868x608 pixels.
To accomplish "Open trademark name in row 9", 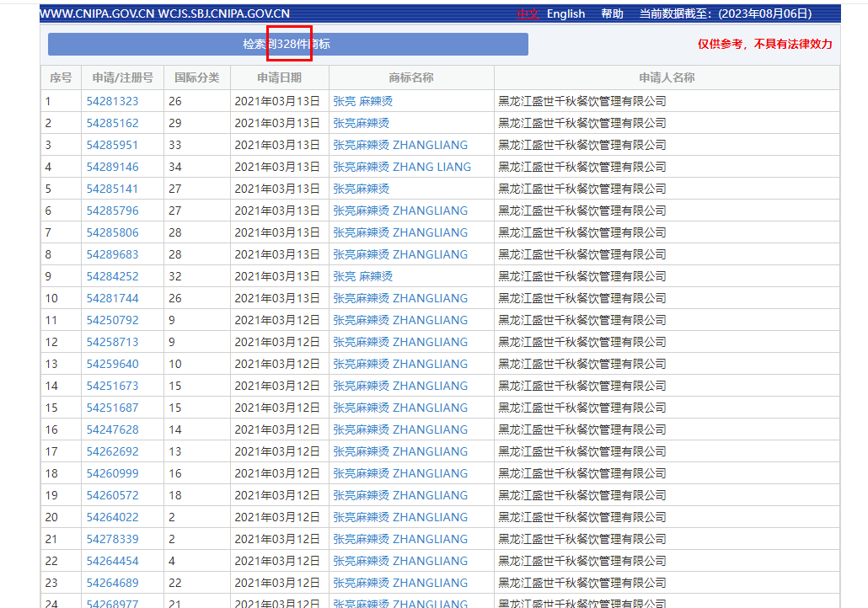I will 362,276.
